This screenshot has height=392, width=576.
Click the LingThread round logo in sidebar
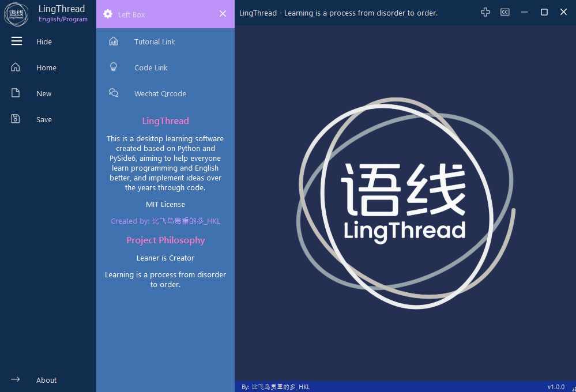tap(16, 14)
